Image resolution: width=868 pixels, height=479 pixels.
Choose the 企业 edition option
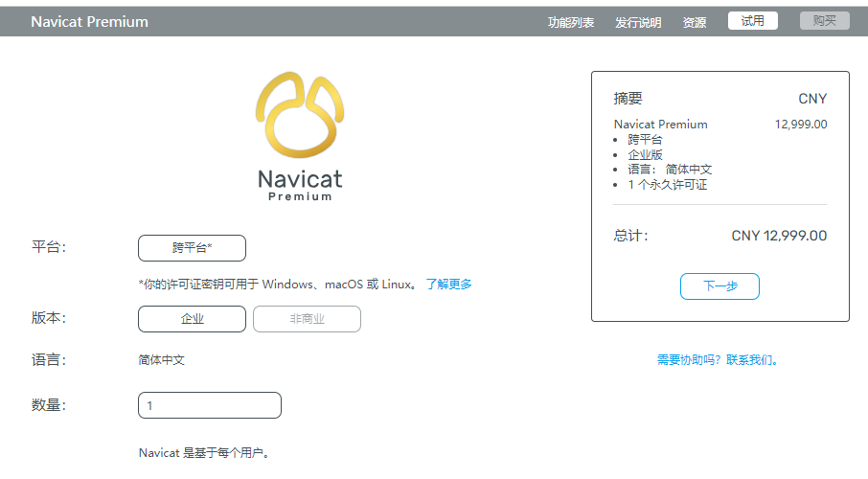pos(192,319)
